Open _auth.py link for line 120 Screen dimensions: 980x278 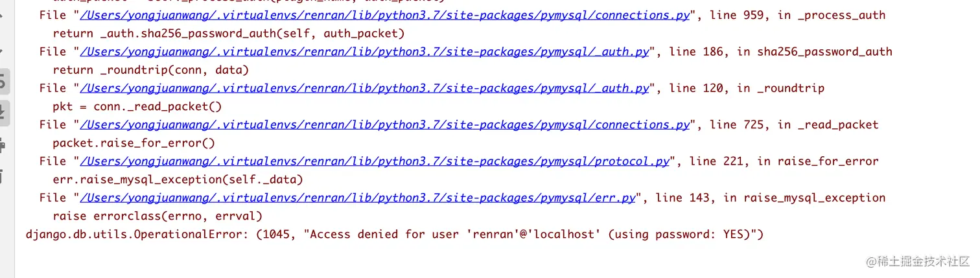point(364,88)
